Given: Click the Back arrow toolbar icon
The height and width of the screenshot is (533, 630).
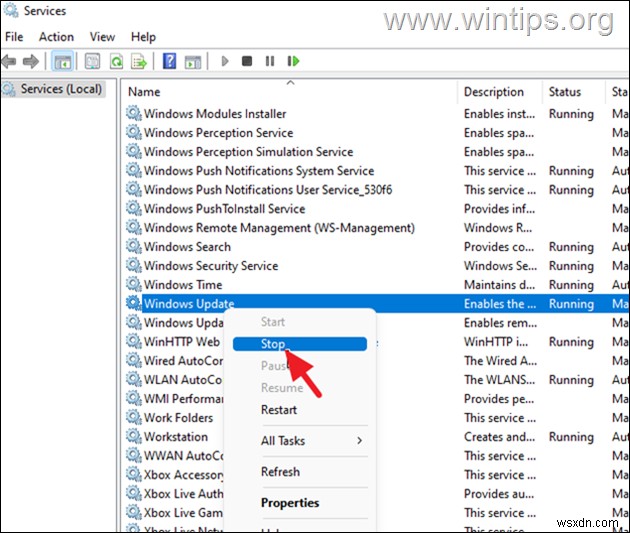Looking at the screenshot, I should point(9,61).
